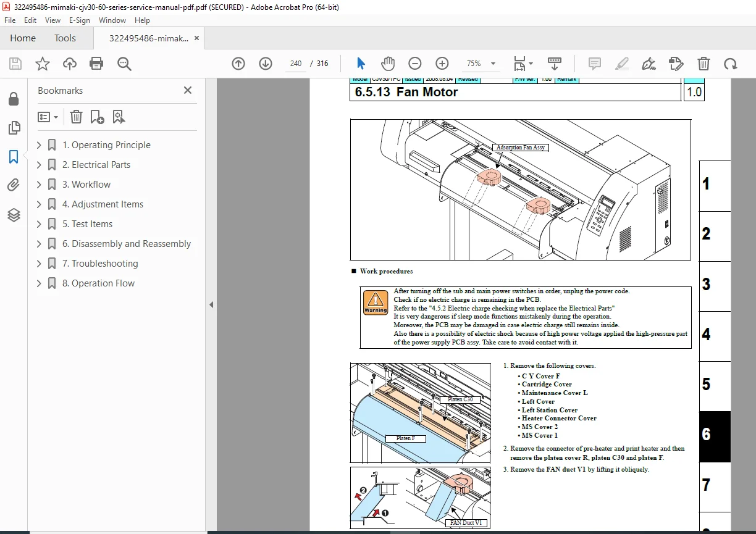The width and height of the screenshot is (756, 534).
Task: Print the document using printer icon
Action: (96, 64)
